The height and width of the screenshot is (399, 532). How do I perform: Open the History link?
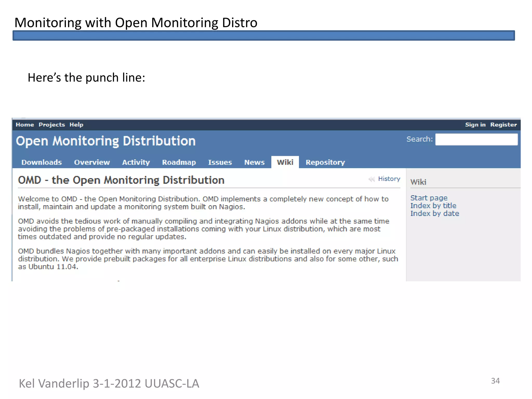pos(389,179)
